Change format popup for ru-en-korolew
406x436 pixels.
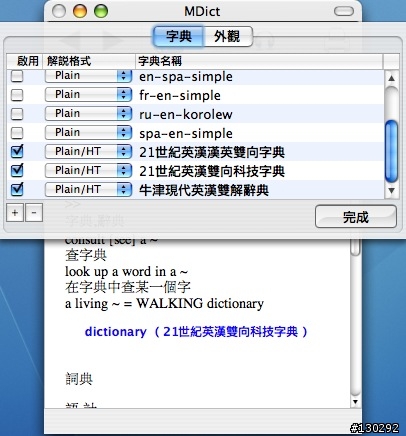[x=88, y=114]
